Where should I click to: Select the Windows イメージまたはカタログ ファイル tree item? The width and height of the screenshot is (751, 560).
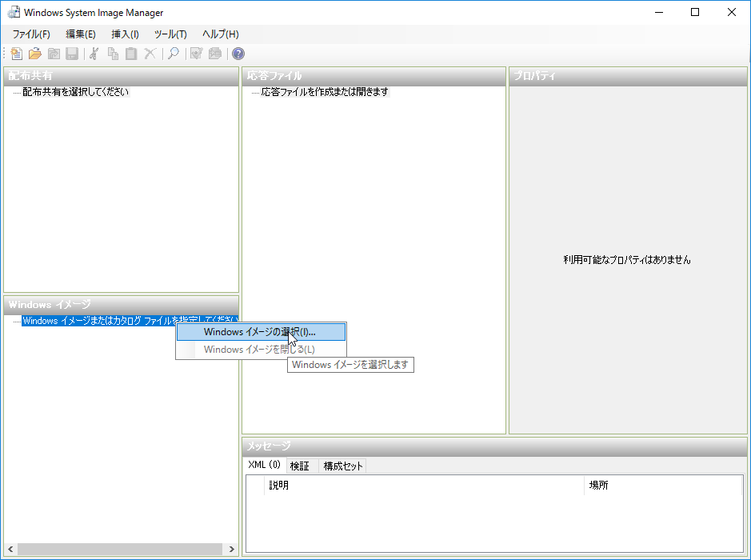(x=130, y=321)
